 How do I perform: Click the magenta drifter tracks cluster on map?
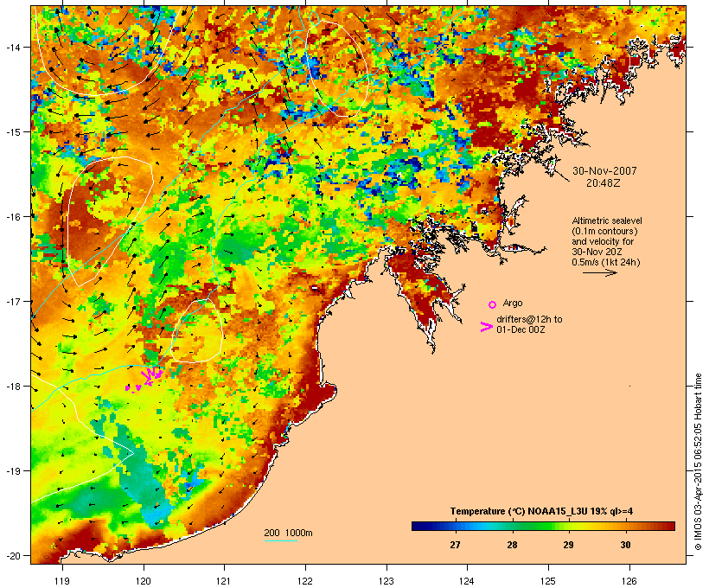(144, 380)
